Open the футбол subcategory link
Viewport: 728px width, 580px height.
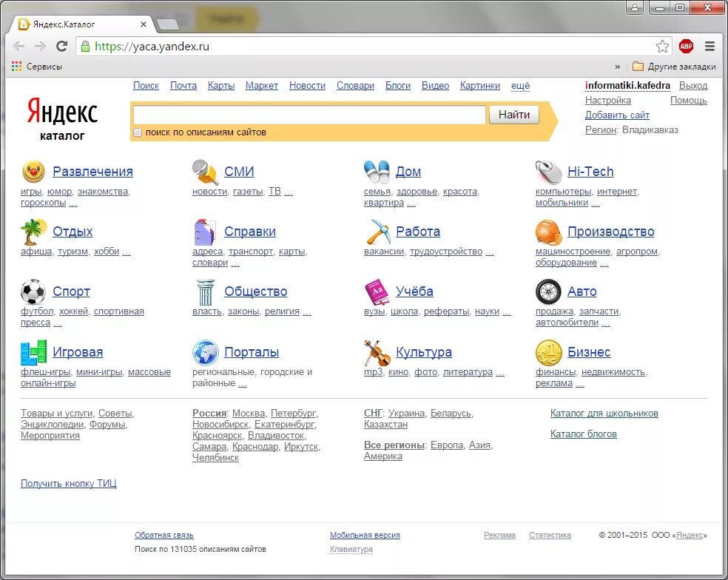37,311
